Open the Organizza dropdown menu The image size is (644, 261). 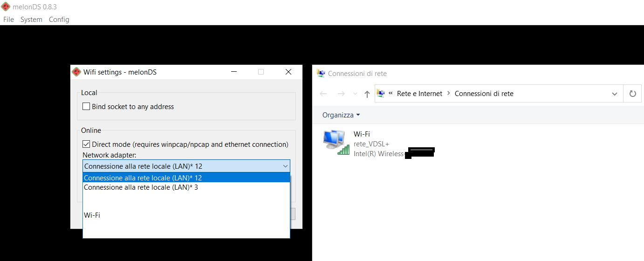click(341, 115)
